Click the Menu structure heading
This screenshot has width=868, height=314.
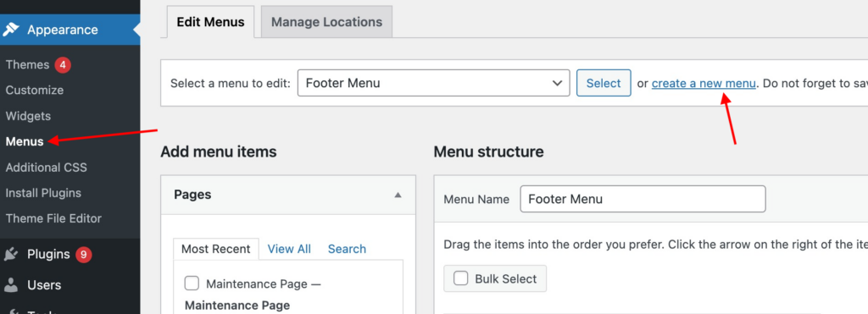(x=488, y=151)
